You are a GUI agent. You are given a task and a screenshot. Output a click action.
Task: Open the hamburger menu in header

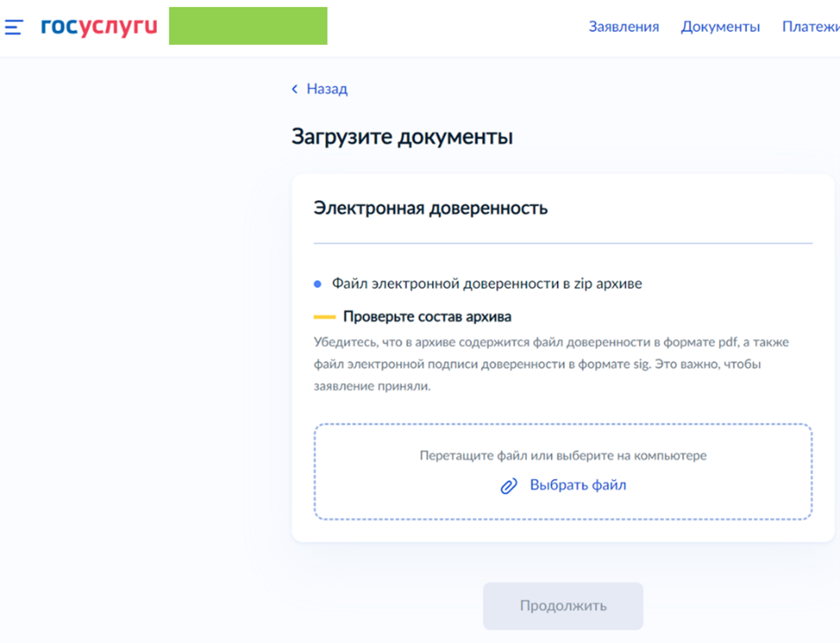click(14, 27)
